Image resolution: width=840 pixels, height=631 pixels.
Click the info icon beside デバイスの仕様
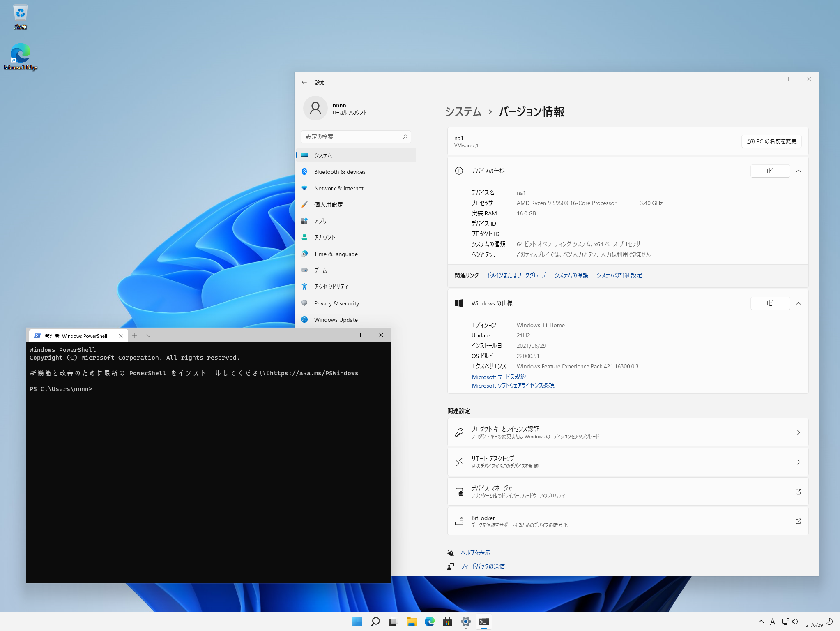459,171
